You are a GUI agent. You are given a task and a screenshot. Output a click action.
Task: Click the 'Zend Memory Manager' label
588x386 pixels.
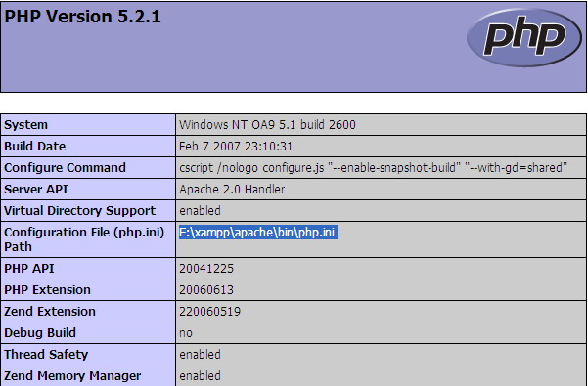72,375
